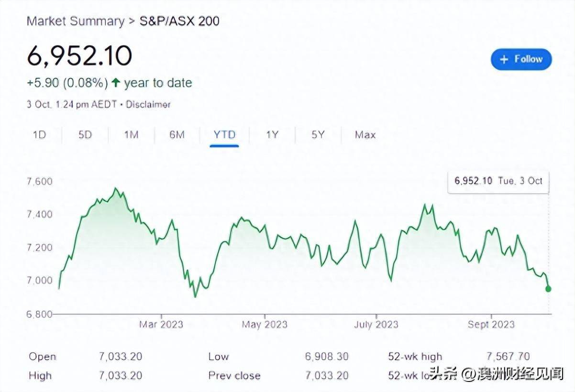Show the 1Y chart range
Viewport: 575px width, 392px height.
[x=272, y=135]
